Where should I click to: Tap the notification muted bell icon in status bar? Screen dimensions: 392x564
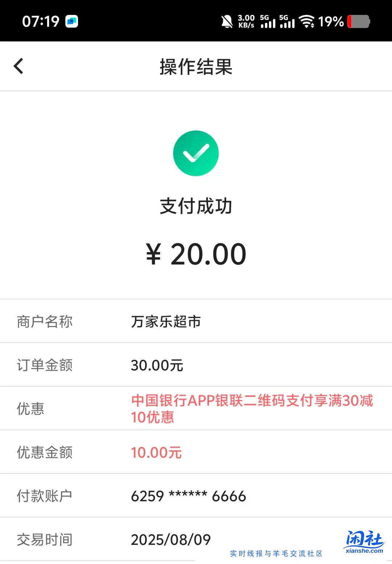[x=227, y=22]
